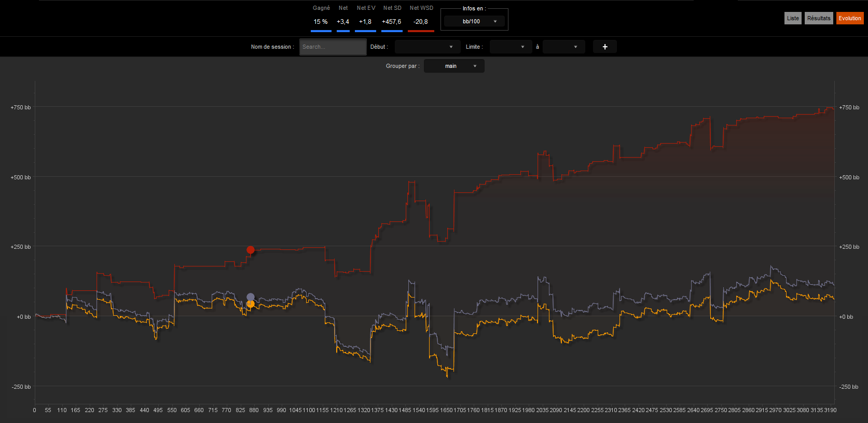
Task: Click the red marker on Net SD curve
Action: pyautogui.click(x=251, y=250)
